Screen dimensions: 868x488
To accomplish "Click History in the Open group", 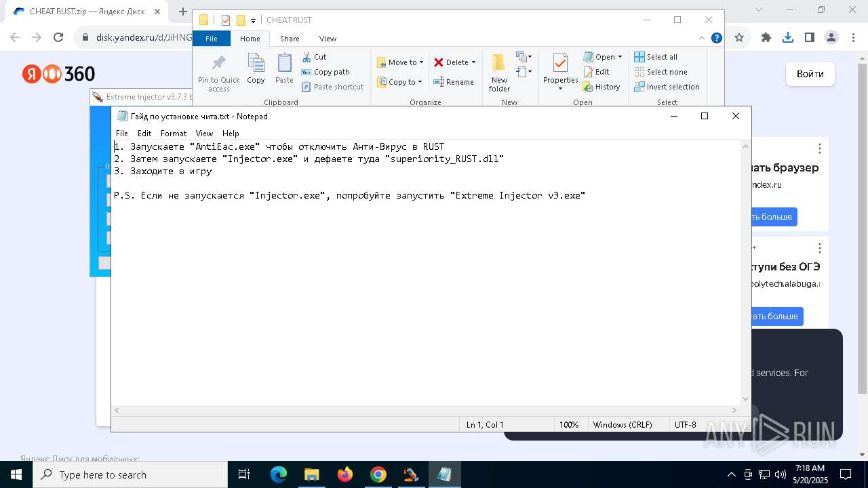I will tap(601, 87).
